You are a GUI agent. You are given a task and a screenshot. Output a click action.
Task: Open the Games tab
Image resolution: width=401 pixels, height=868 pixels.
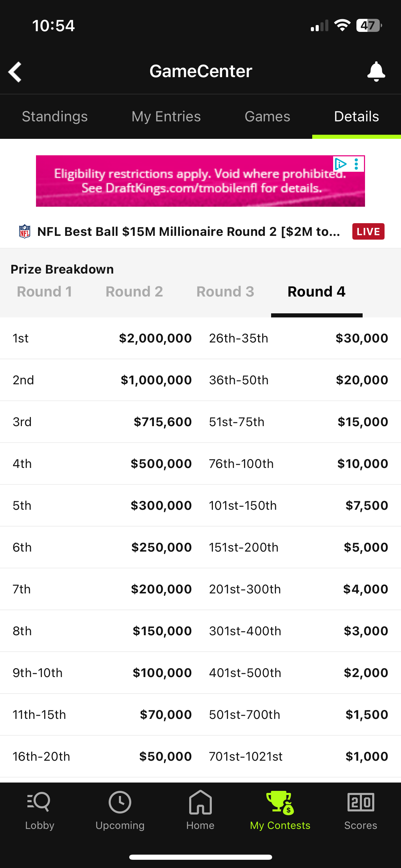click(267, 117)
